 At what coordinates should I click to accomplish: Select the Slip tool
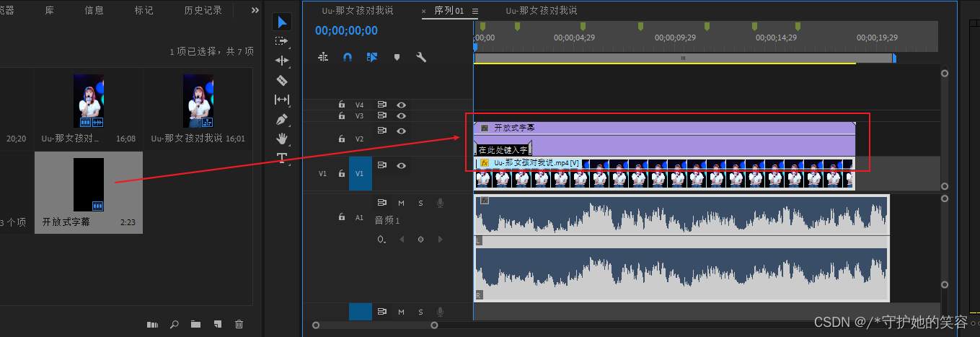[282, 100]
